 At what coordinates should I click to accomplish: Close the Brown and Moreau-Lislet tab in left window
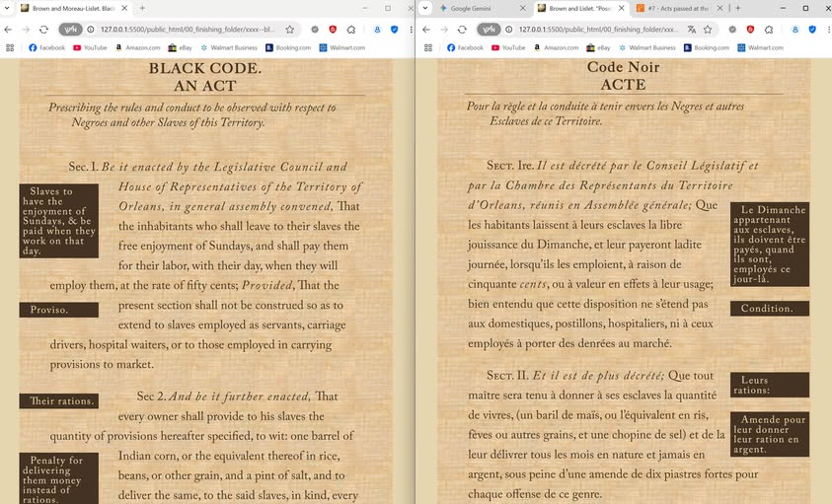point(124,8)
